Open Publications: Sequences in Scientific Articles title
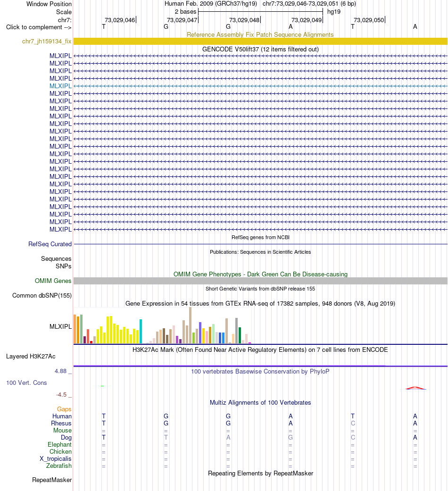The height and width of the screenshot is (491, 448). 260,252
